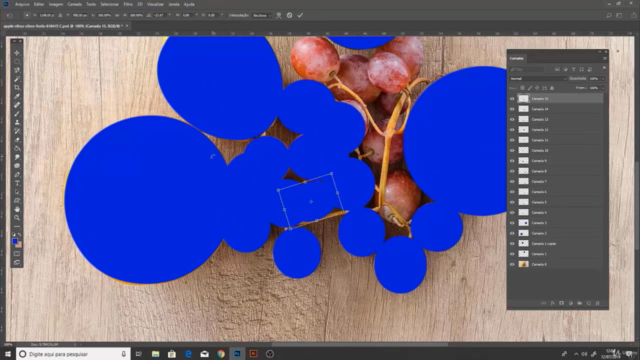Open the Windows Start menu
The height and width of the screenshot is (360, 640).
(8, 354)
